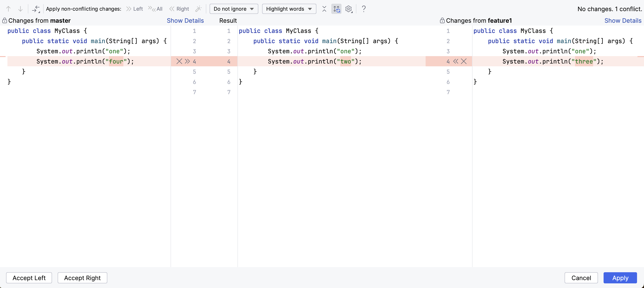Screen dimensions: 644x288
Task: Click the << arrow to apply right change to result
Action: [x=456, y=61]
